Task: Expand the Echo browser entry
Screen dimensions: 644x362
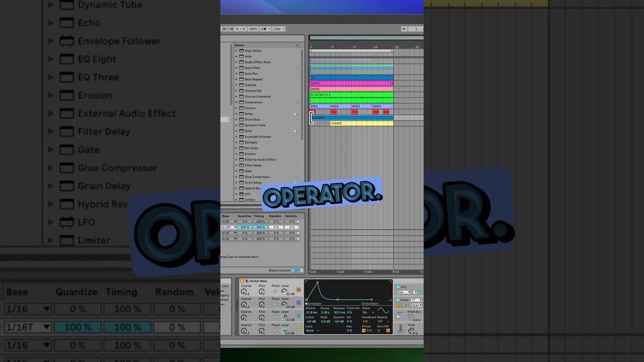Action: pos(236,131)
